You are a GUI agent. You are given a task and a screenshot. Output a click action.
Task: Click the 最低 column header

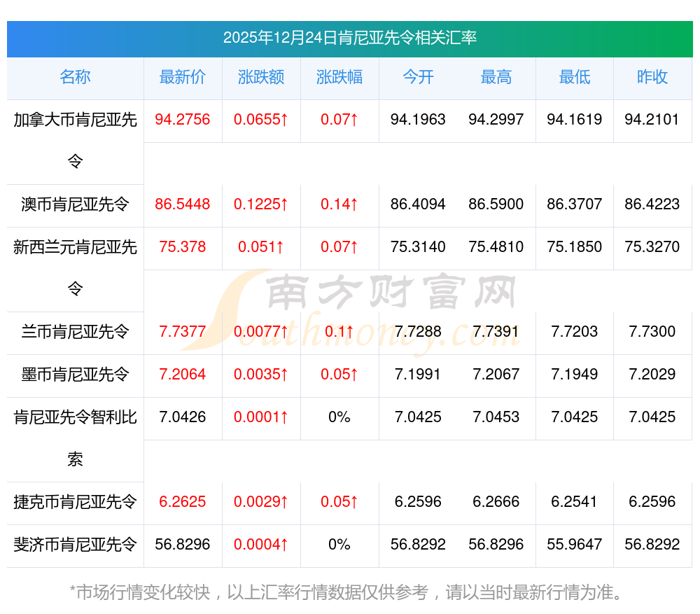pos(575,77)
